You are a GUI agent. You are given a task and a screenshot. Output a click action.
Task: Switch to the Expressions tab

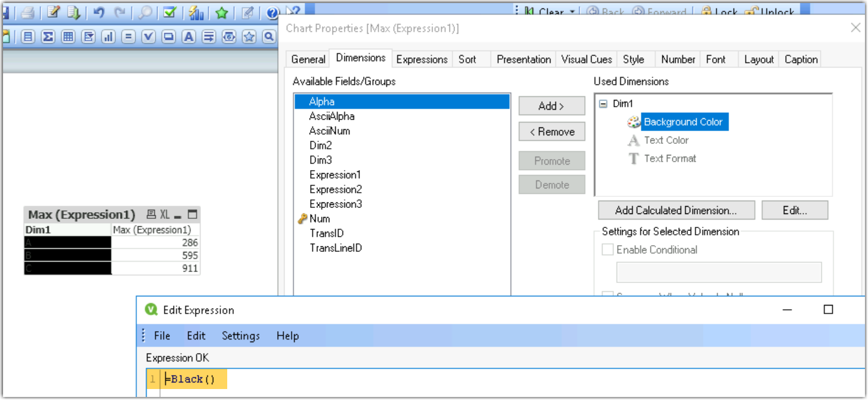[422, 59]
